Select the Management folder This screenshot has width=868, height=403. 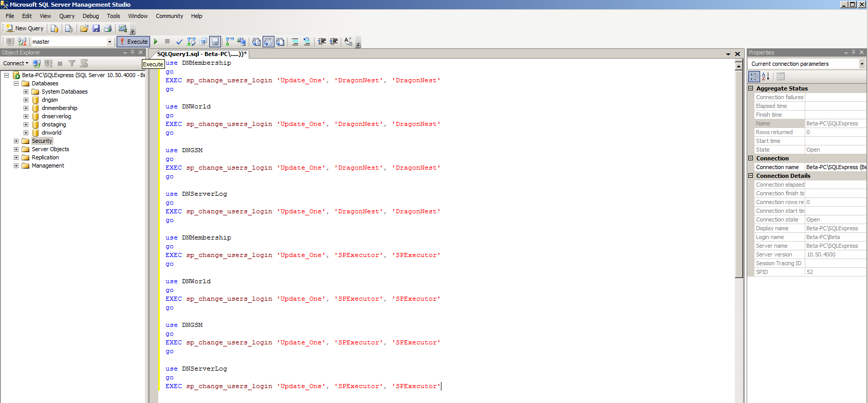pyautogui.click(x=48, y=166)
